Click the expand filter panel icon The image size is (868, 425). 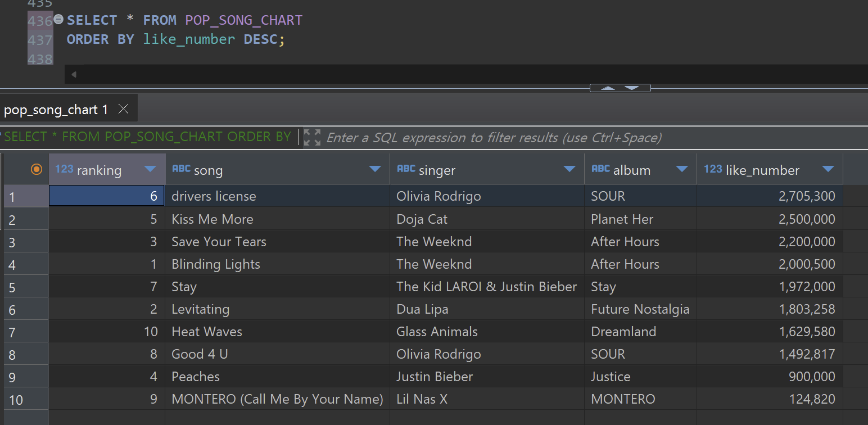(312, 137)
